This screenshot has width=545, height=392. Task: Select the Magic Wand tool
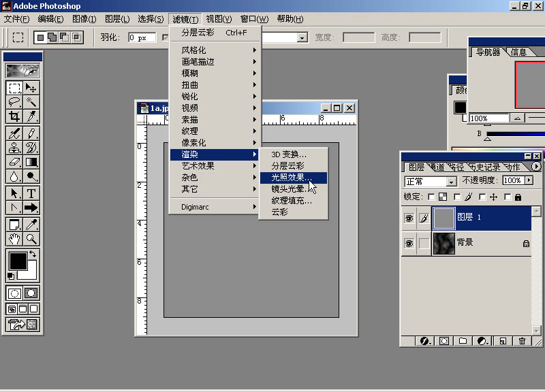[x=31, y=102]
